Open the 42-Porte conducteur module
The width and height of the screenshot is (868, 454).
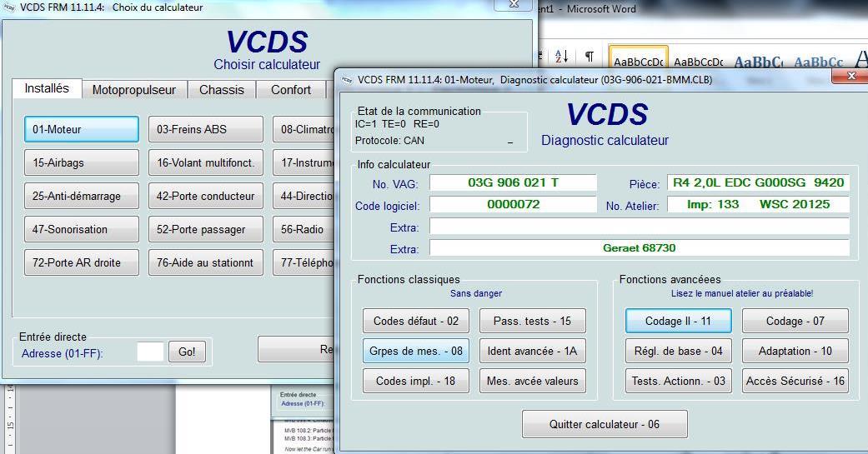(205, 196)
